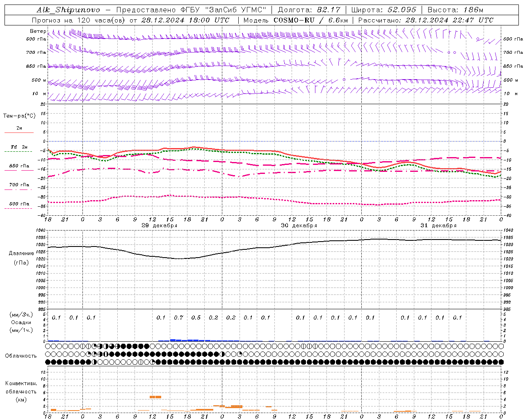Click the Td 2м dew point legend entry
The height and width of the screenshot is (420, 525).
coord(19,147)
